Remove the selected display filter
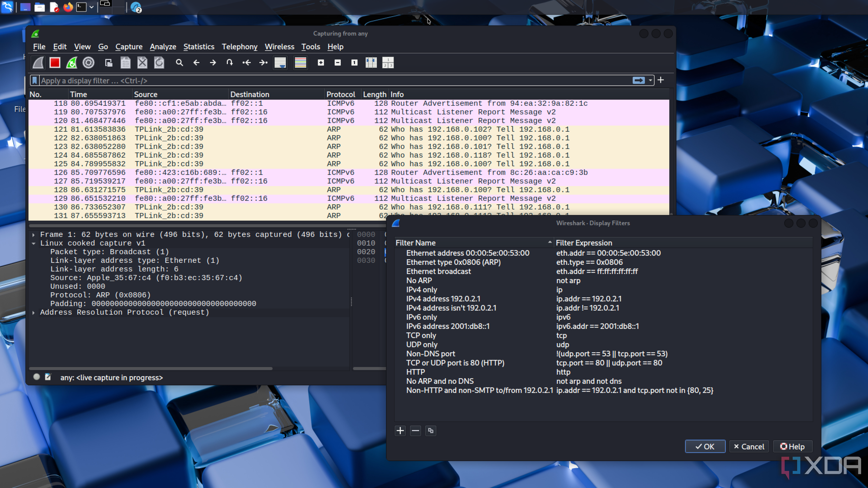Image resolution: width=868 pixels, height=488 pixels. 416,431
